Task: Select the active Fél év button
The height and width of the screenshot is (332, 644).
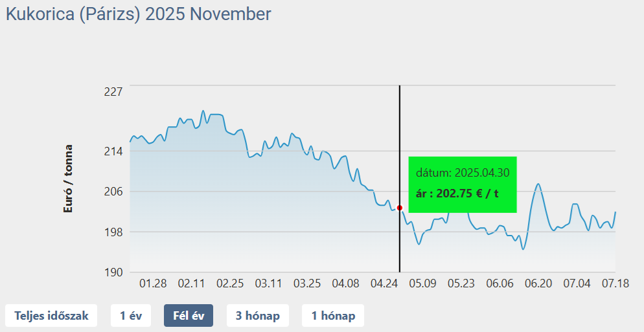Action: click(x=189, y=316)
